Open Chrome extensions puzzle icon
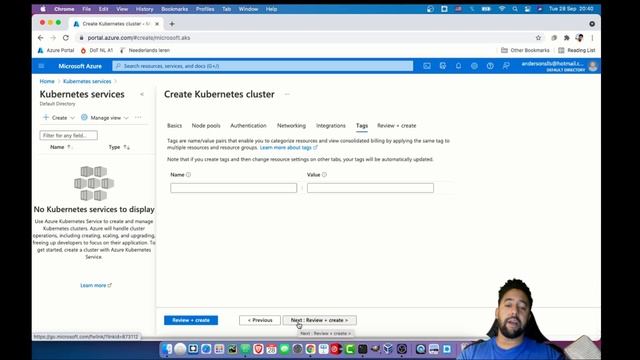 click(x=567, y=38)
